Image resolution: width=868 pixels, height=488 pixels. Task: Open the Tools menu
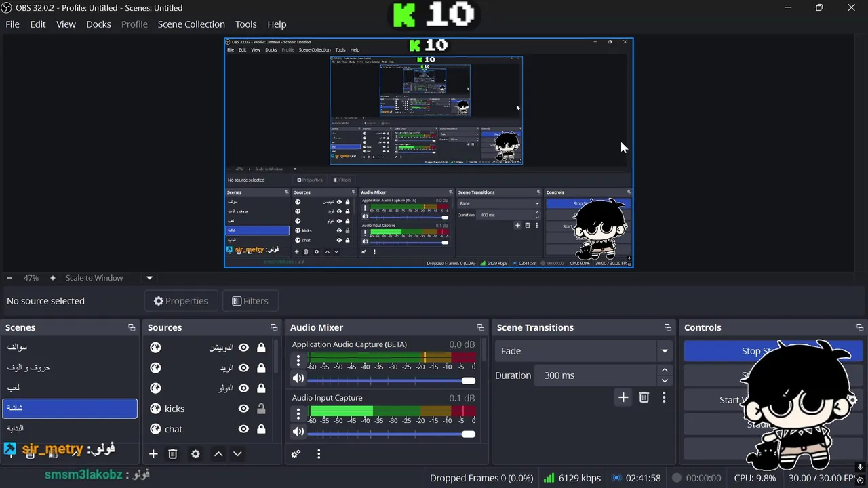point(246,24)
